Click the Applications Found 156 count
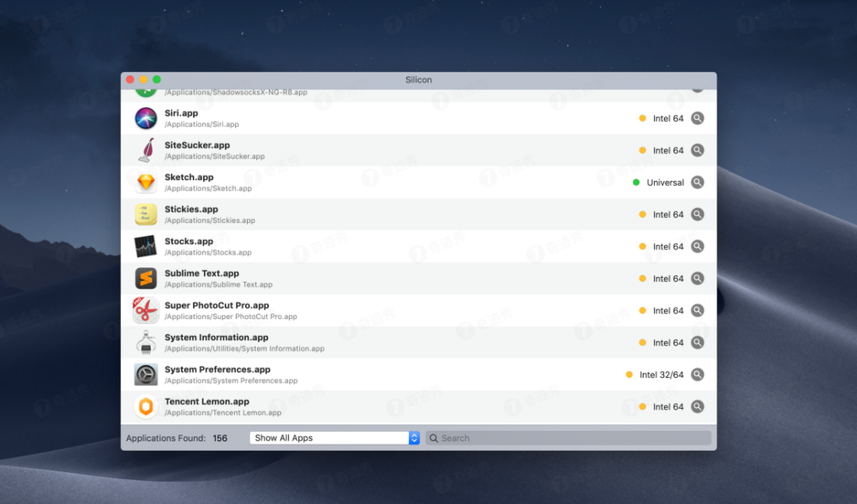This screenshot has width=857, height=504. [219, 438]
